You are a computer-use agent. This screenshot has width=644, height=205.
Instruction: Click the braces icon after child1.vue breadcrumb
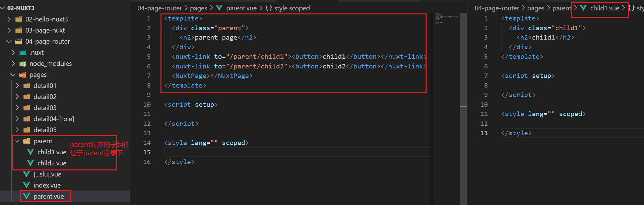pyautogui.click(x=632, y=8)
